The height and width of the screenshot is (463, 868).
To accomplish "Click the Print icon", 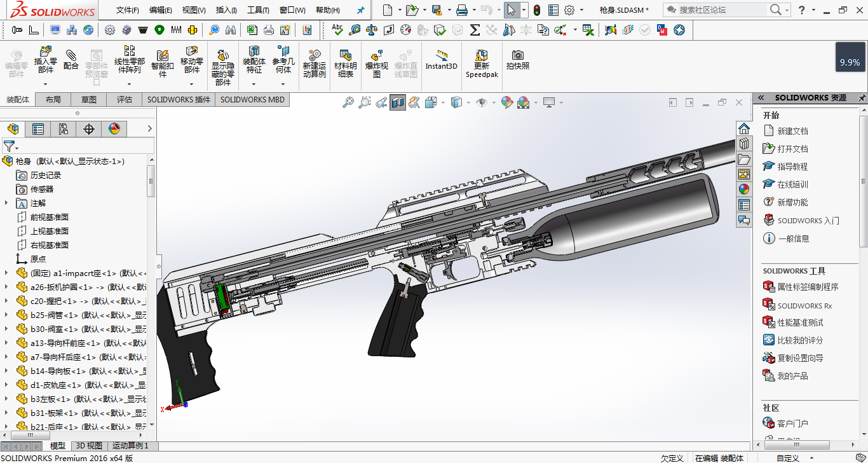I will point(462,10).
